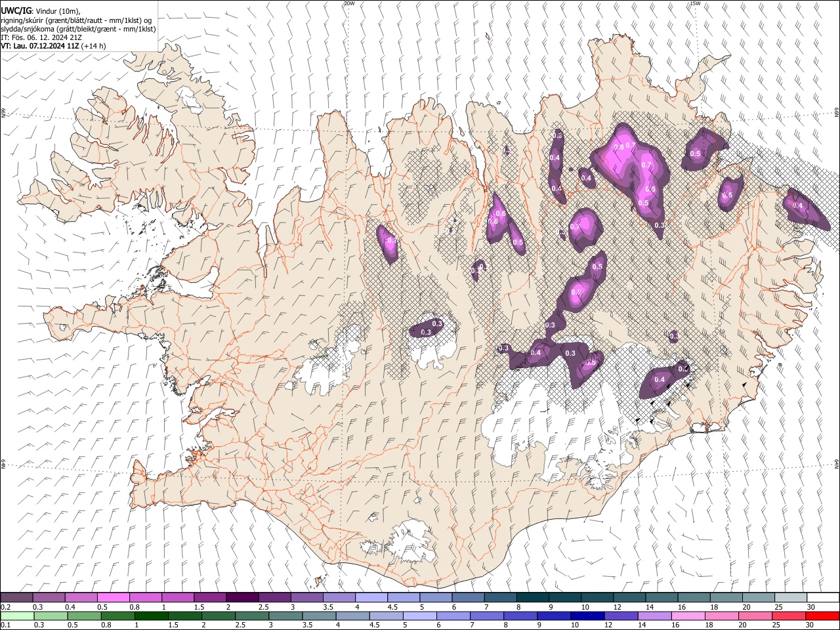Pick the 2.5 swatch in the rain legend
The height and width of the screenshot is (630, 840).
[252, 616]
